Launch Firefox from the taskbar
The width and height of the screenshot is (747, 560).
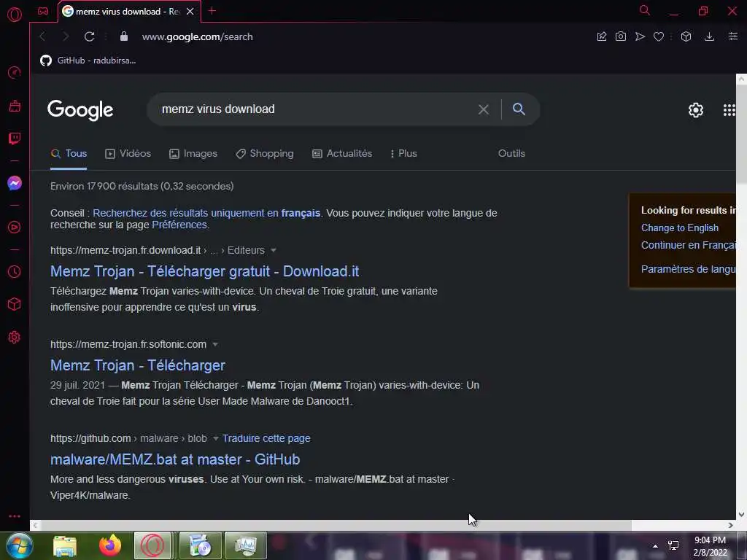pos(110,545)
